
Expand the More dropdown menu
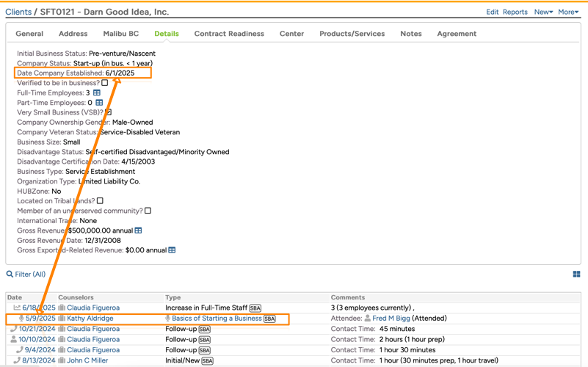pos(567,12)
